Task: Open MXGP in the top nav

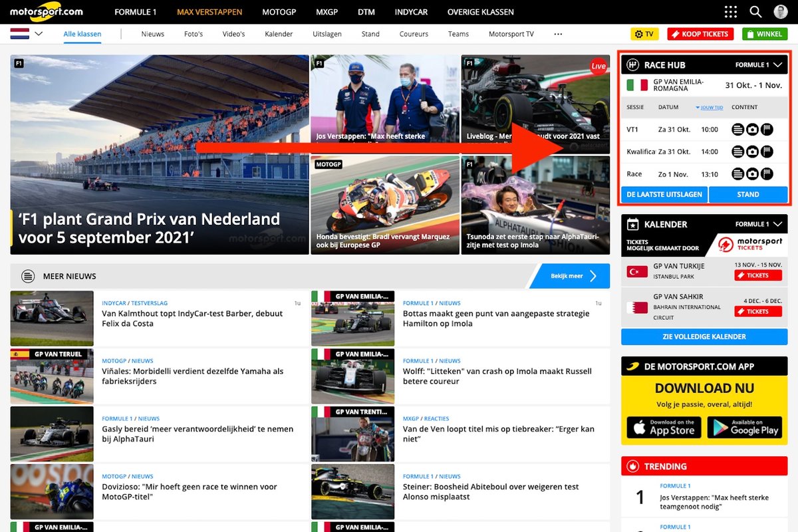Action: [327, 12]
